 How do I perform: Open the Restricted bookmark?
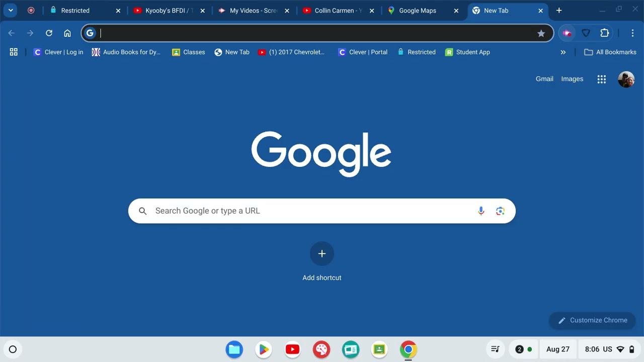click(417, 52)
